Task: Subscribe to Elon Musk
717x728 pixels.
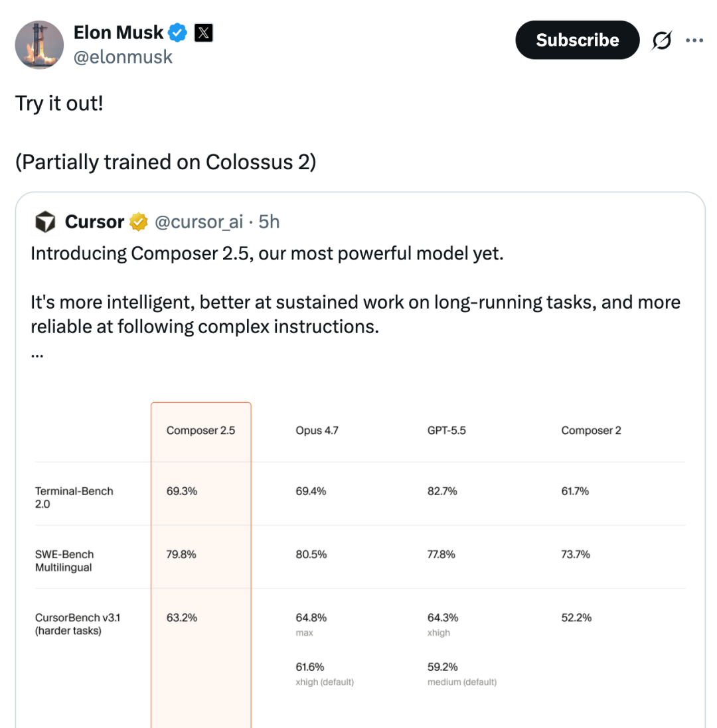Action: tap(577, 40)
